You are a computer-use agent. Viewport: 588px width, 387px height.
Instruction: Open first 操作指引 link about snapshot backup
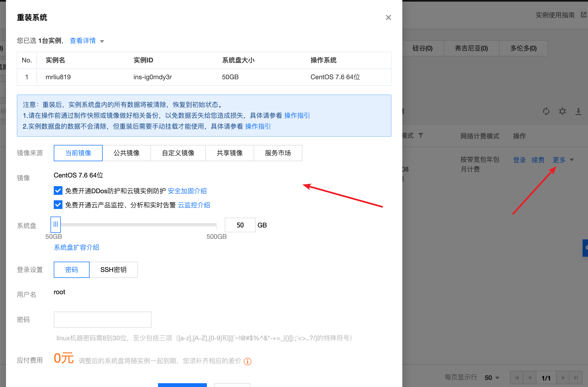pos(297,116)
